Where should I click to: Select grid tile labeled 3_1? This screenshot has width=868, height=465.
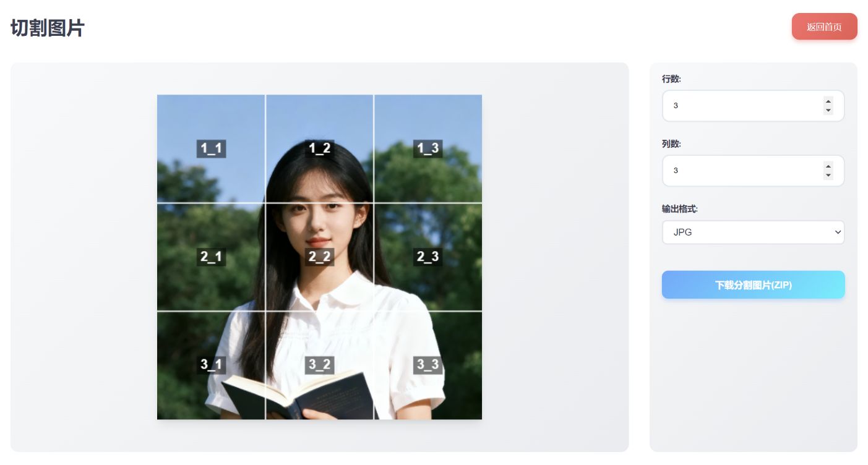211,365
